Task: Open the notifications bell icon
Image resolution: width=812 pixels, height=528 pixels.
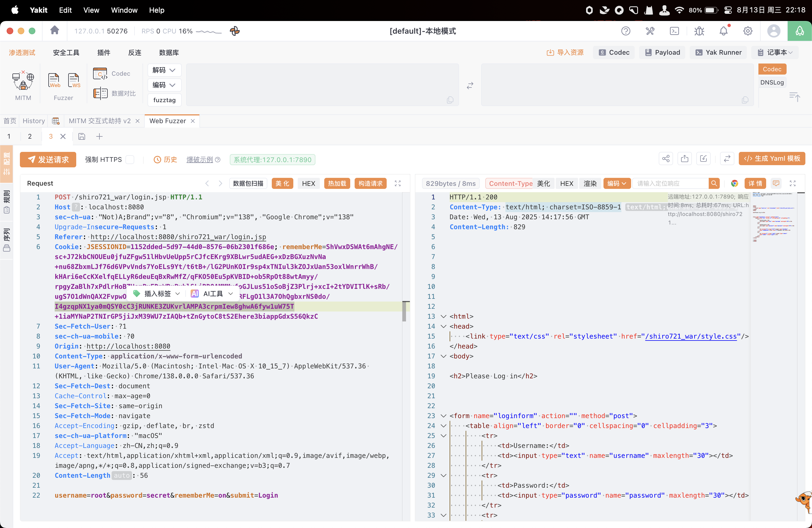Action: coord(723,31)
